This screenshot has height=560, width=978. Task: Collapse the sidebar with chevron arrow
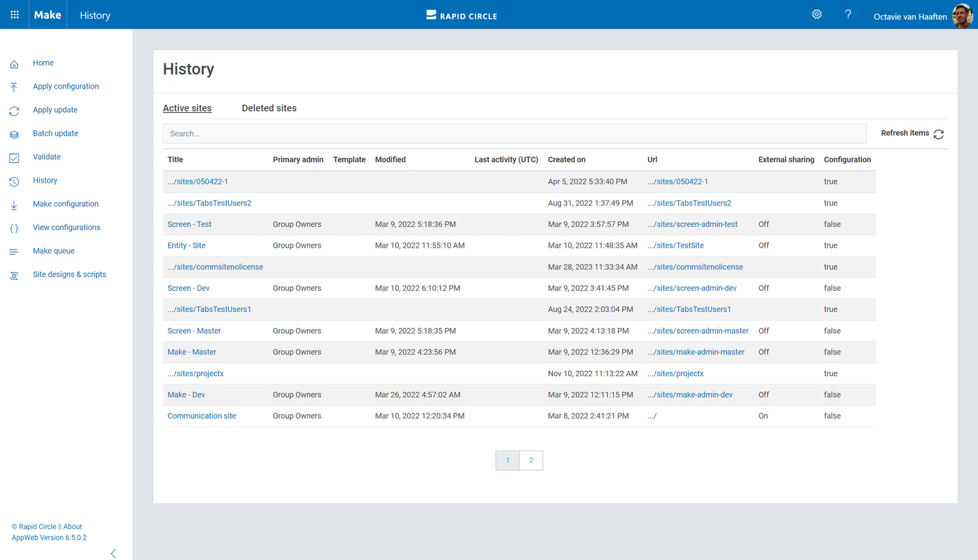pyautogui.click(x=113, y=553)
